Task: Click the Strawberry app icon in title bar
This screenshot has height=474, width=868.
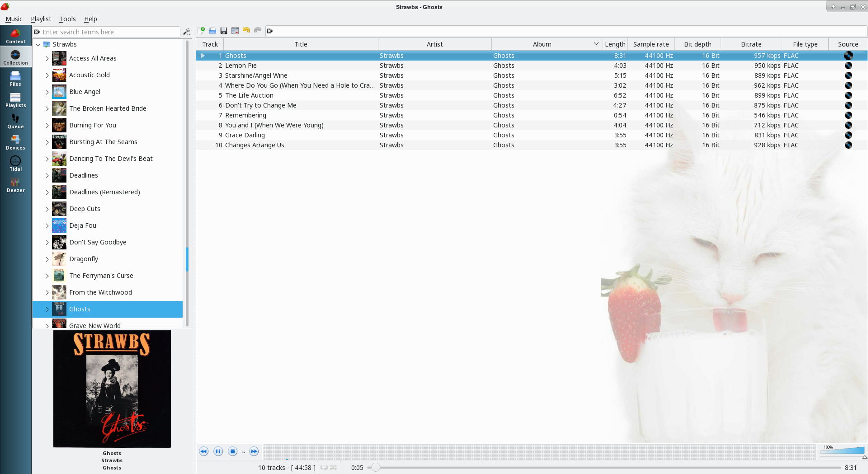Action: click(5, 6)
